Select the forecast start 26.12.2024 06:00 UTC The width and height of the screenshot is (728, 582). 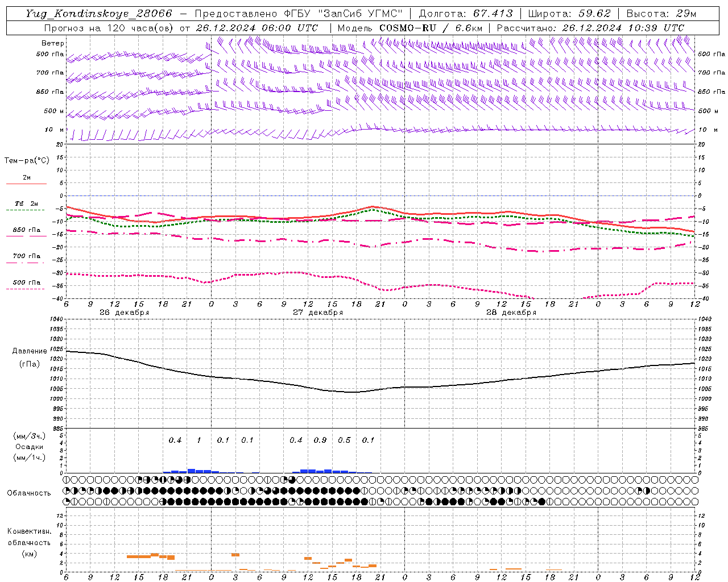(257, 27)
